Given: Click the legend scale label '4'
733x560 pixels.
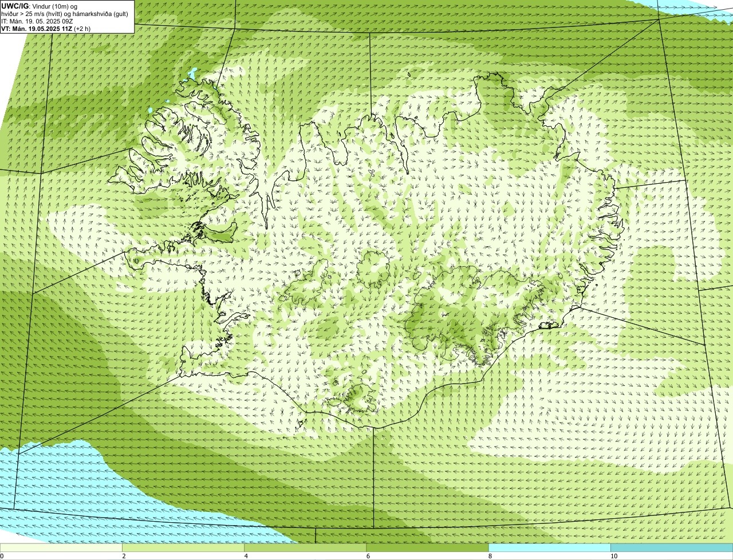Looking at the screenshot, I should pyautogui.click(x=246, y=556).
